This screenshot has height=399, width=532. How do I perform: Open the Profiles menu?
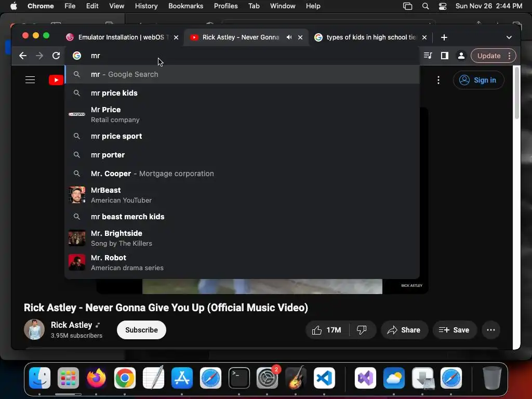(x=225, y=6)
